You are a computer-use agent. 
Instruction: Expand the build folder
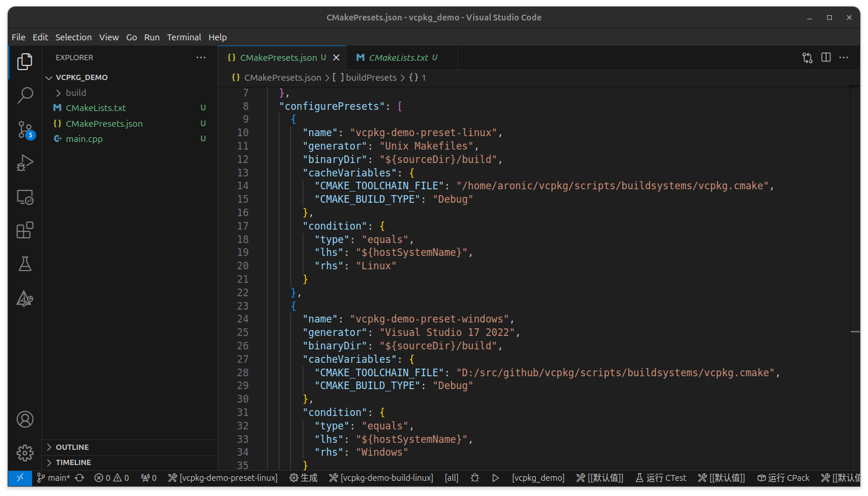point(130,92)
